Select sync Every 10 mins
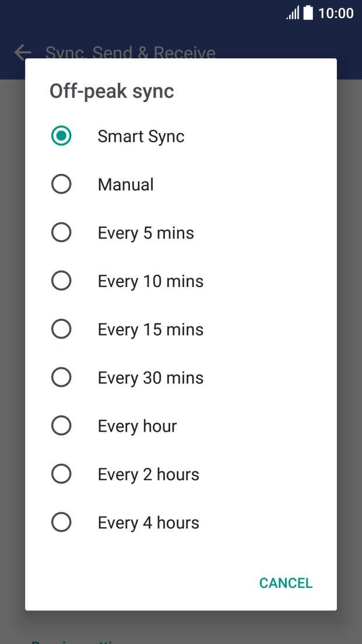362x644 pixels. 61,281
